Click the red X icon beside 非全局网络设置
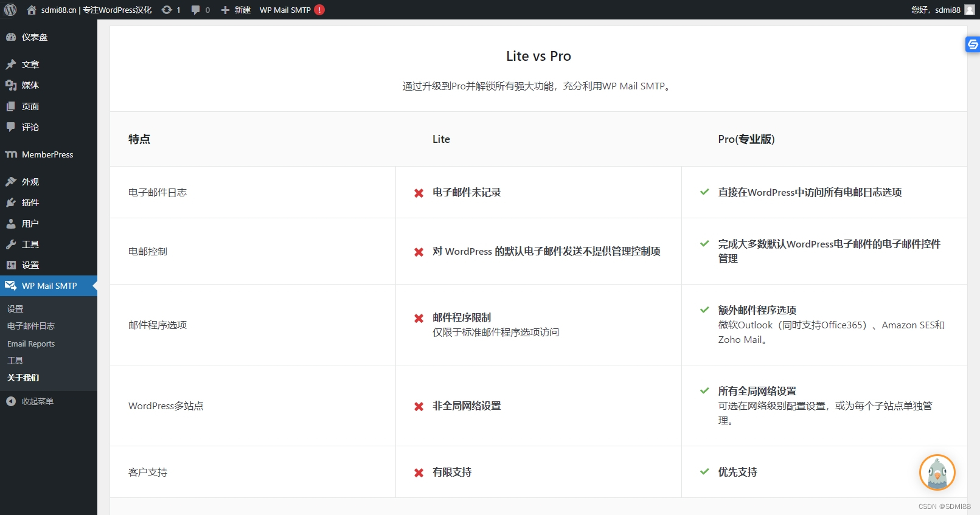This screenshot has width=980, height=515. click(x=419, y=406)
